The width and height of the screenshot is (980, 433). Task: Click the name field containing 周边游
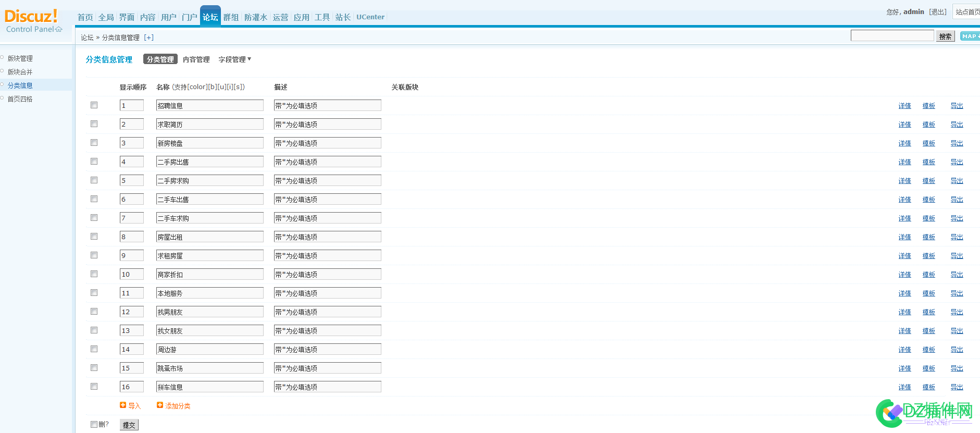pos(209,349)
